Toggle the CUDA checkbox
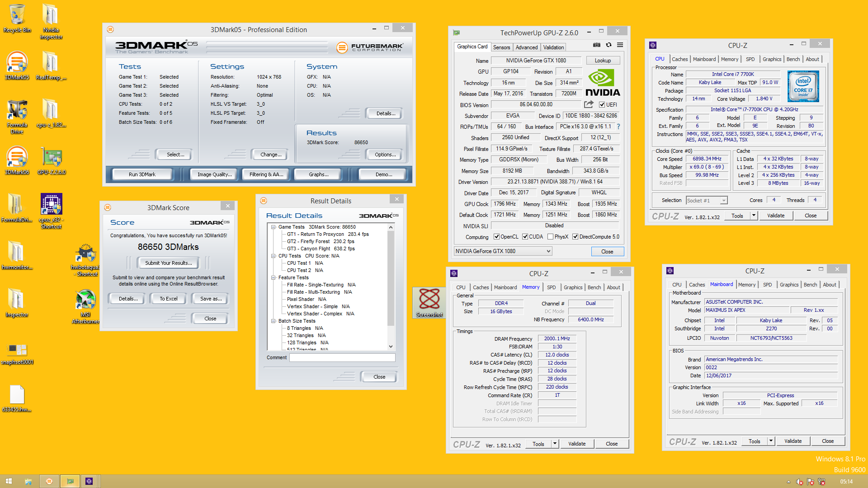Viewport: 868px width, 488px height. [x=525, y=237]
